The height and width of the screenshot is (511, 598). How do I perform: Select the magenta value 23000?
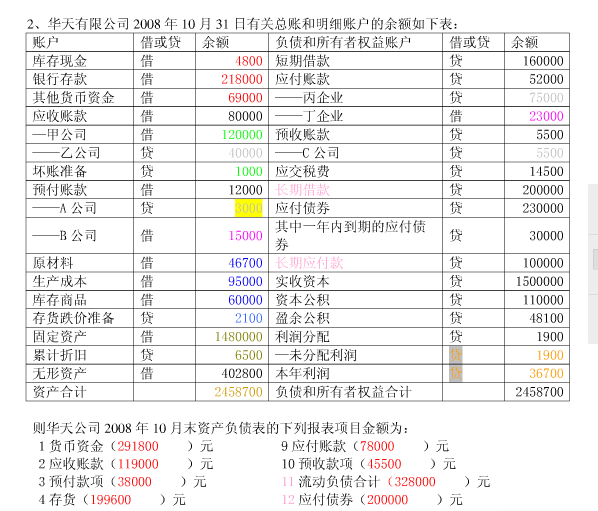[546, 116]
